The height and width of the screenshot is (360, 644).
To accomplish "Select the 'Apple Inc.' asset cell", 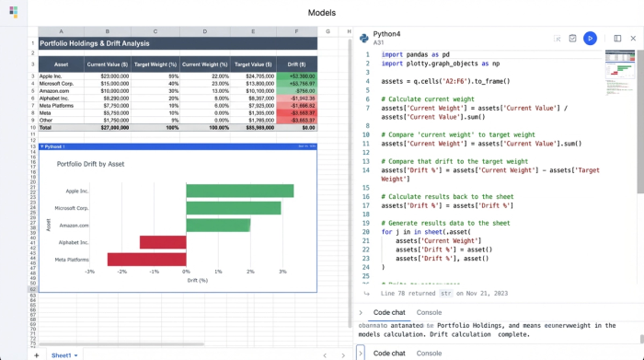I will coord(62,76).
